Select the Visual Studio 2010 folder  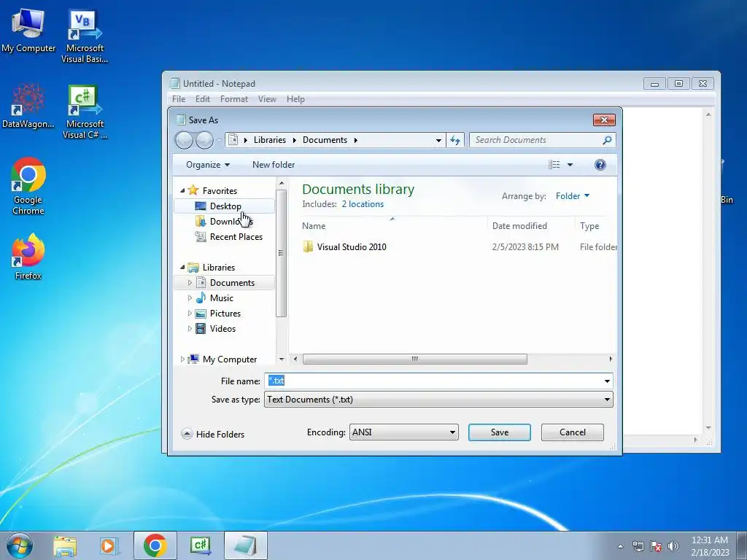pyautogui.click(x=352, y=246)
